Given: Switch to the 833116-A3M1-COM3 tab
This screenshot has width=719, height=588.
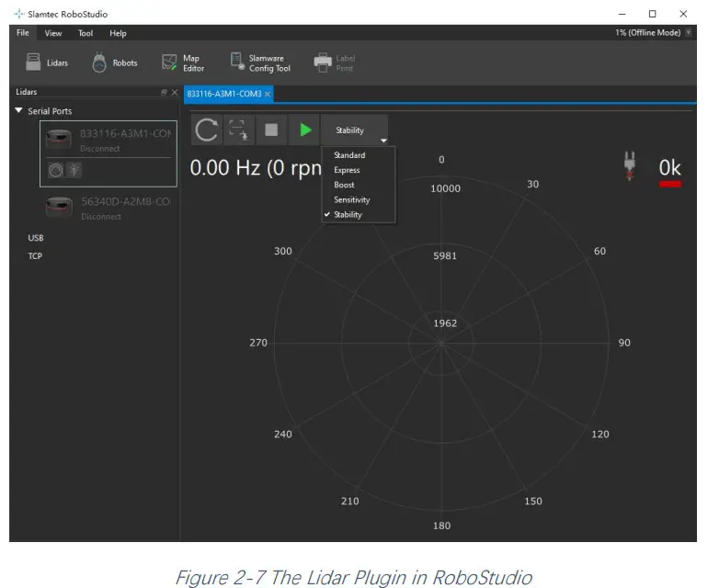Looking at the screenshot, I should 224,94.
